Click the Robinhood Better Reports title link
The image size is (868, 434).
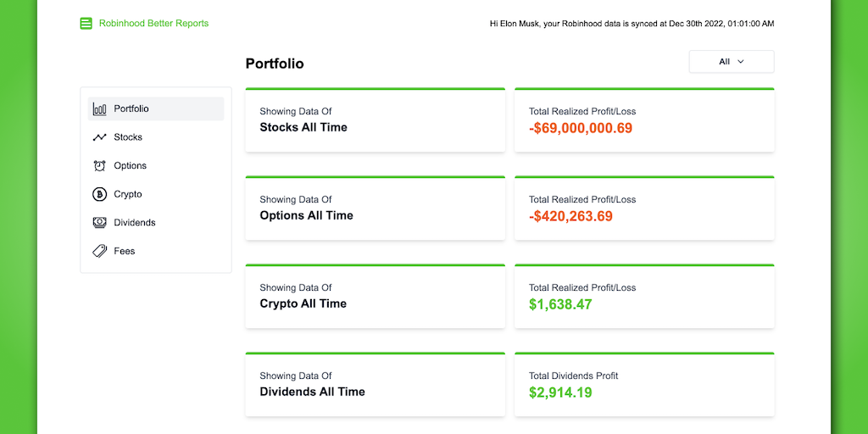pos(153,24)
